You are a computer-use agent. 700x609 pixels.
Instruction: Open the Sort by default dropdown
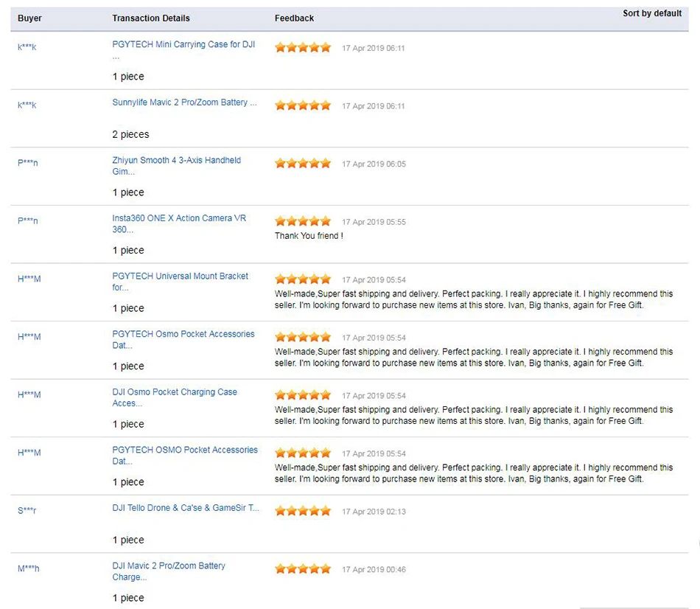(652, 13)
